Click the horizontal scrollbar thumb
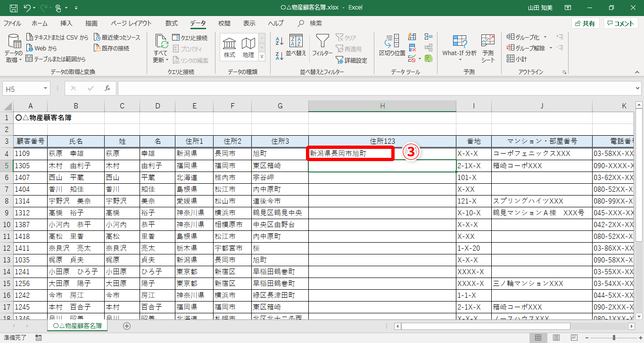Viewport: 644px width, 343px height. click(x=485, y=326)
